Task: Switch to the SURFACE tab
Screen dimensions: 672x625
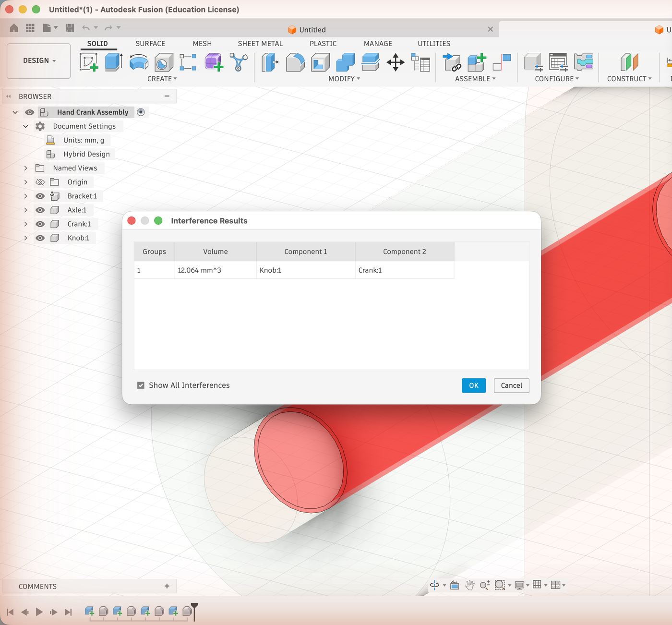Action: click(150, 44)
